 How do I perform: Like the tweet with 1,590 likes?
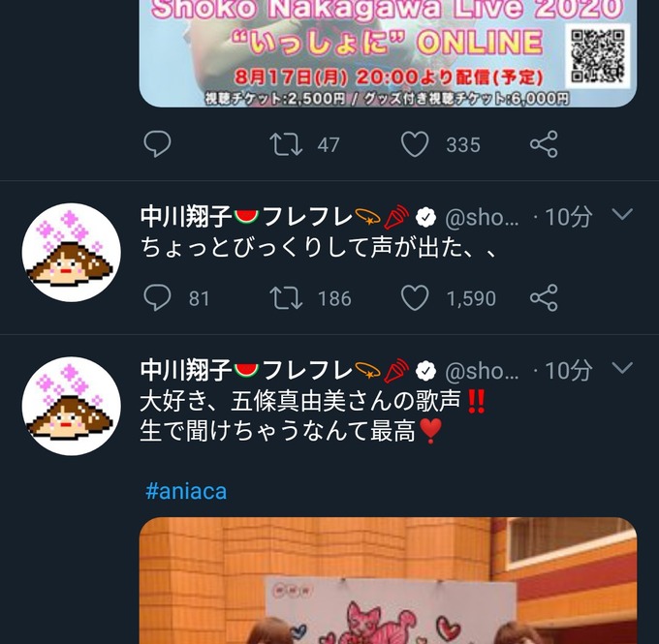tap(415, 298)
